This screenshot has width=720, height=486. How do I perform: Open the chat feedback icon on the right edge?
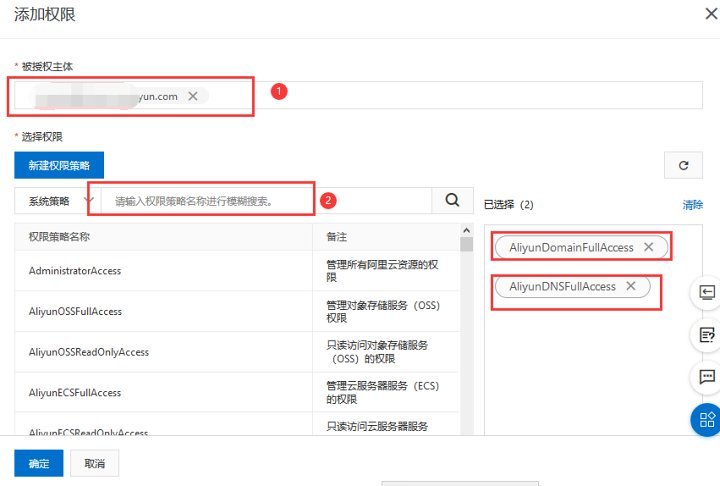(x=707, y=377)
